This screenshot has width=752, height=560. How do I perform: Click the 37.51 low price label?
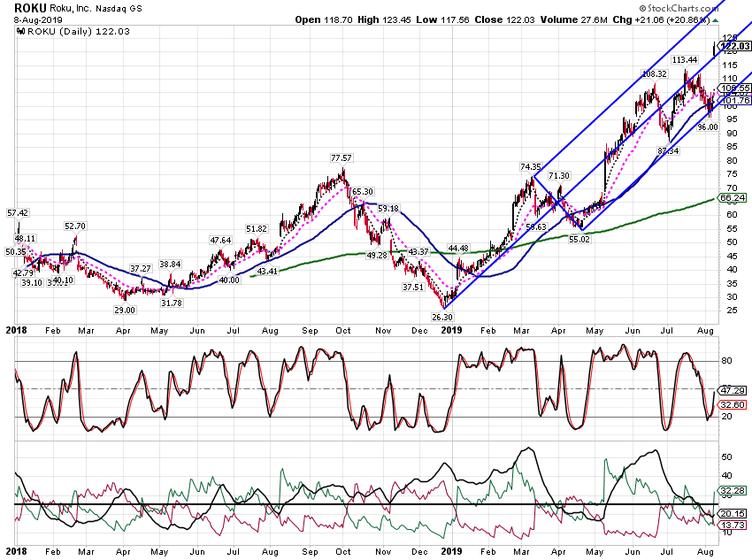point(413,288)
